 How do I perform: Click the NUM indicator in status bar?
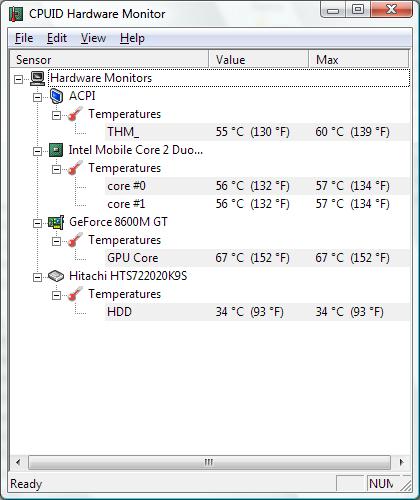coord(382,483)
